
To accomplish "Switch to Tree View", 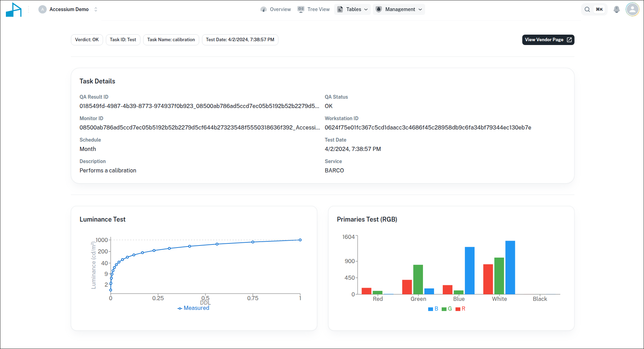I will tap(318, 9).
